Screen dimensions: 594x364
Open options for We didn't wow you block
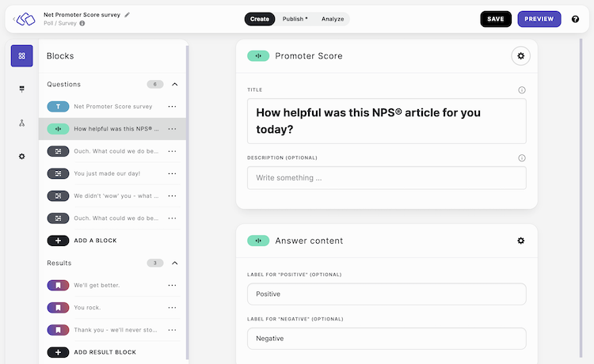(x=173, y=196)
